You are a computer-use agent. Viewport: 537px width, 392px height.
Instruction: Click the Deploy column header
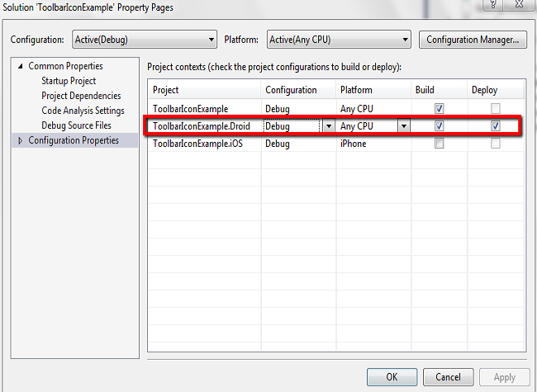pyautogui.click(x=495, y=90)
